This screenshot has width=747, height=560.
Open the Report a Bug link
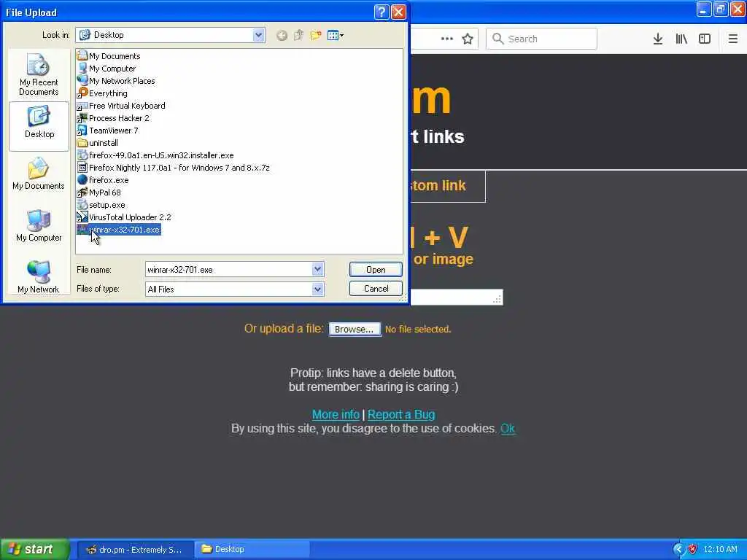tap(401, 414)
